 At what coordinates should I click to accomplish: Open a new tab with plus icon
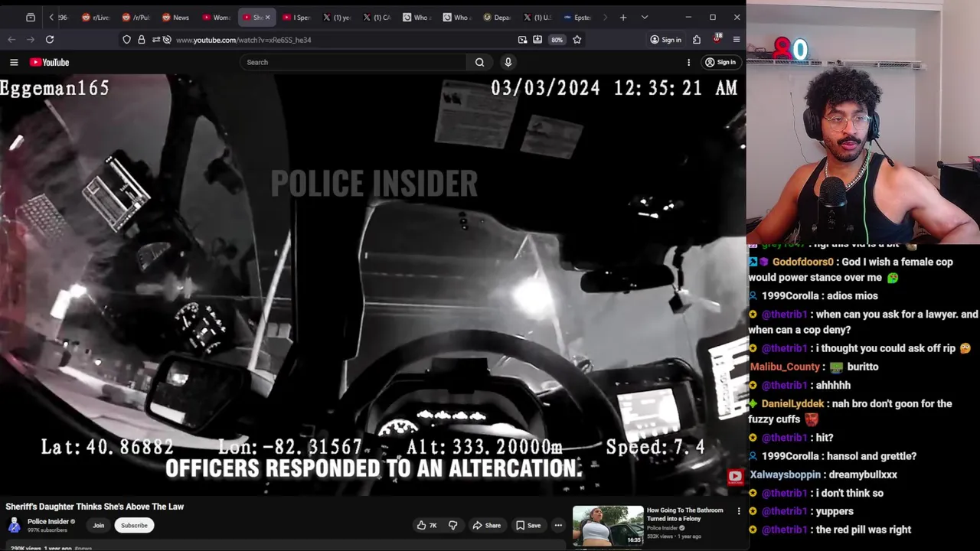(623, 17)
